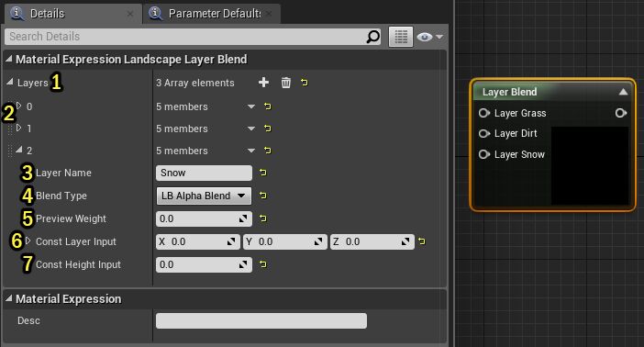The width and height of the screenshot is (644, 347).
Task: Reset layer 2 to default value
Action: (268, 151)
